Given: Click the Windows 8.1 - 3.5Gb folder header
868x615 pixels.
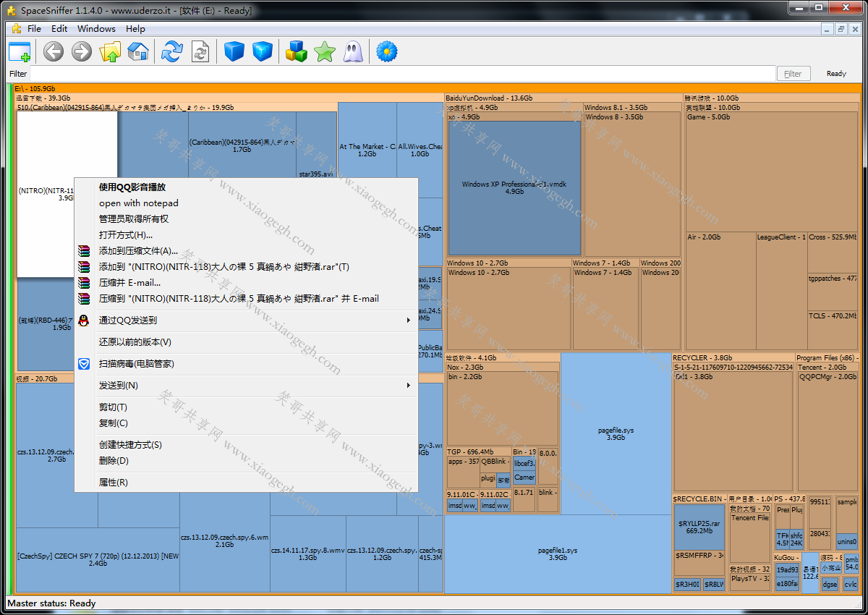Looking at the screenshot, I should (632, 108).
